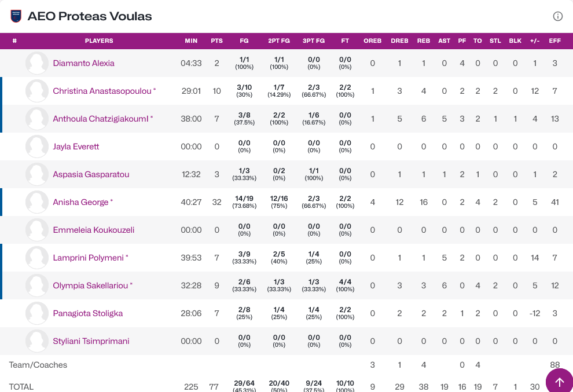The image size is (573, 392).
Task: Click Styliani Tsimprimani's avatar picture
Action: (x=37, y=341)
